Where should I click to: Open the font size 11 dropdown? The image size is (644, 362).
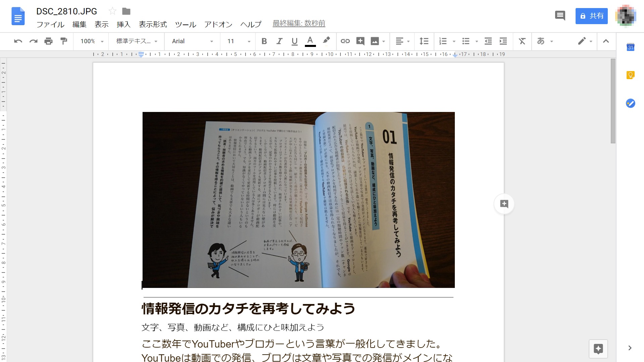click(x=239, y=41)
